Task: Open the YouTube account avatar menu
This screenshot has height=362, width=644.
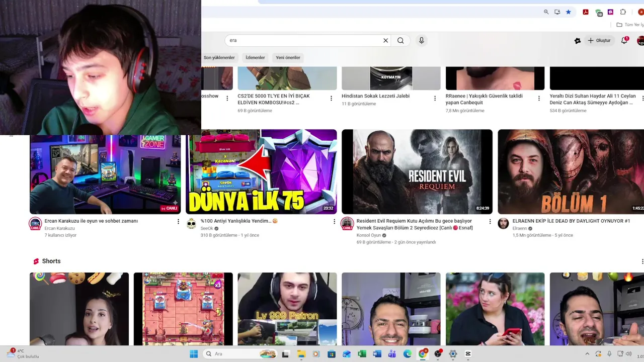Action: (x=640, y=40)
